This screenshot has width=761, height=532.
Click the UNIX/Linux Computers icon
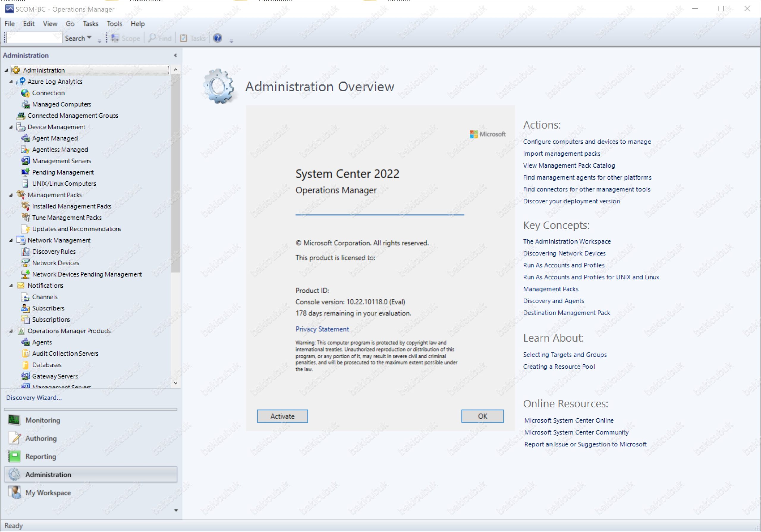(25, 183)
